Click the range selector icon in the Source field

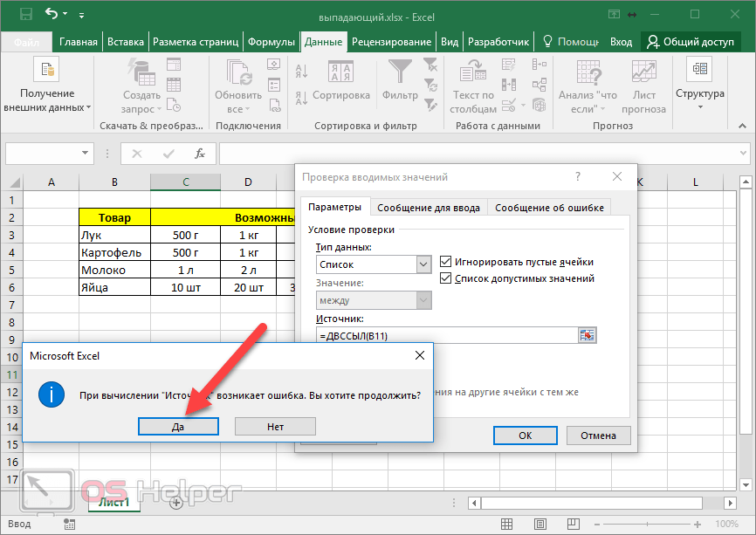[x=588, y=335]
